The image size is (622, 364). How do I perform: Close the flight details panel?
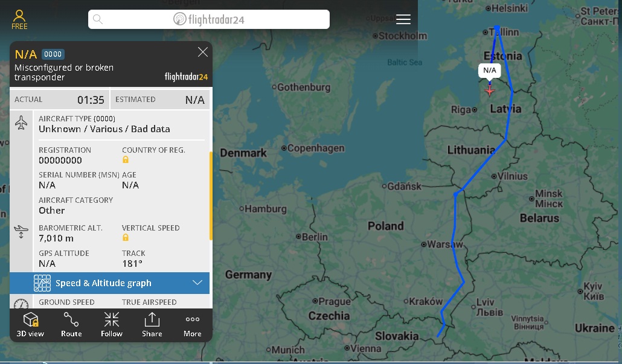(203, 53)
